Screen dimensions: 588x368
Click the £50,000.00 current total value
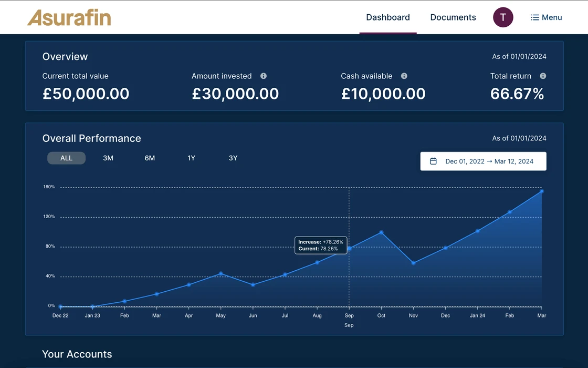tap(86, 94)
